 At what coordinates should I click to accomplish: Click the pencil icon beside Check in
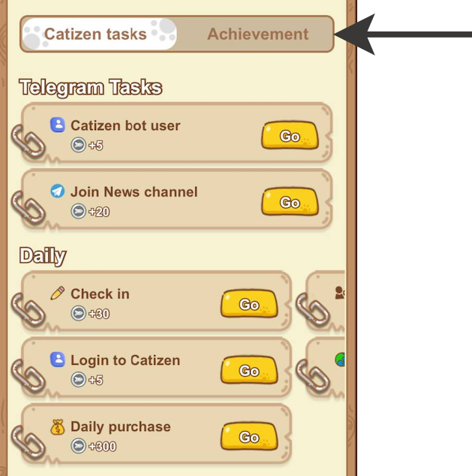coord(57,293)
